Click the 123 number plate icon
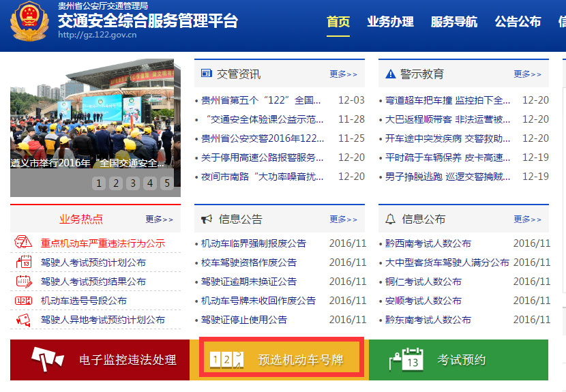This screenshot has width=566, height=392. pyautogui.click(x=226, y=359)
